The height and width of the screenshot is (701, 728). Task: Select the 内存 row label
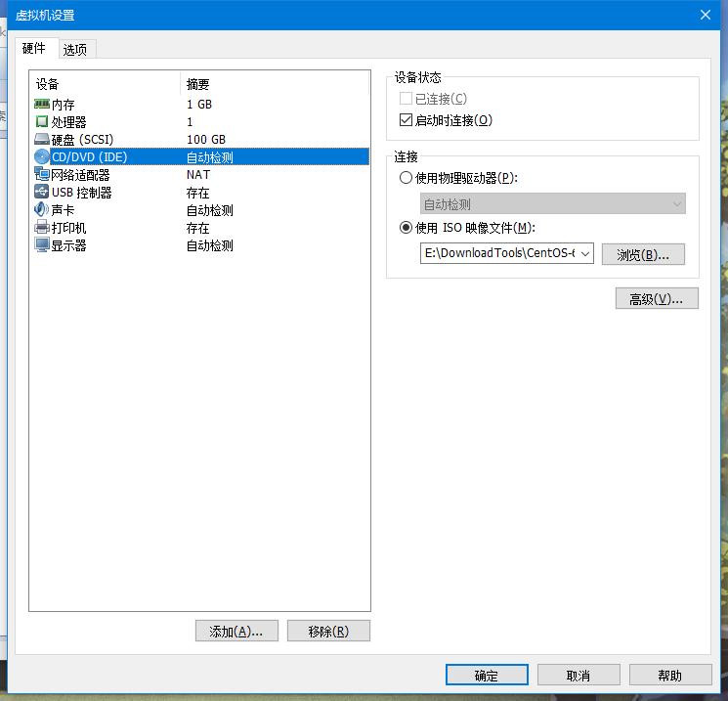tap(64, 105)
